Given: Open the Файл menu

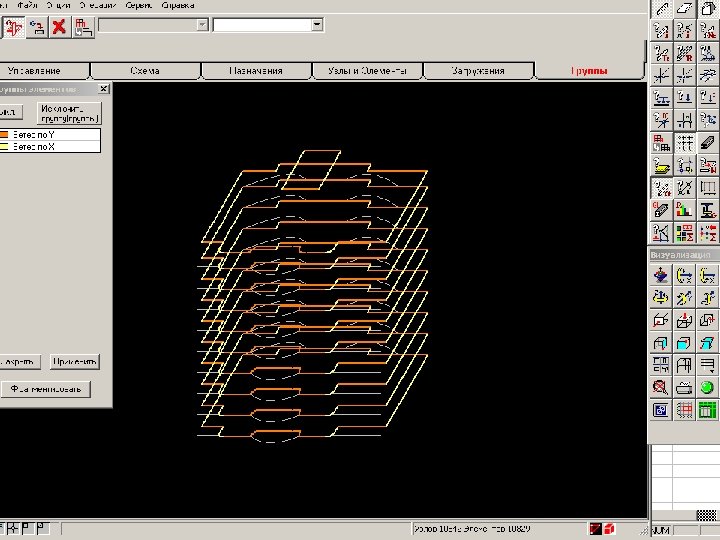Looking at the screenshot, I should (27, 5).
